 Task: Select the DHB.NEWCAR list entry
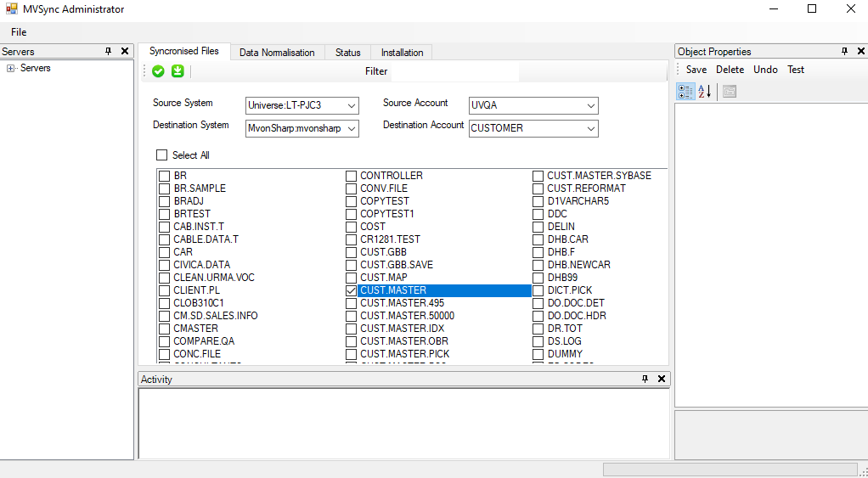[x=578, y=265]
